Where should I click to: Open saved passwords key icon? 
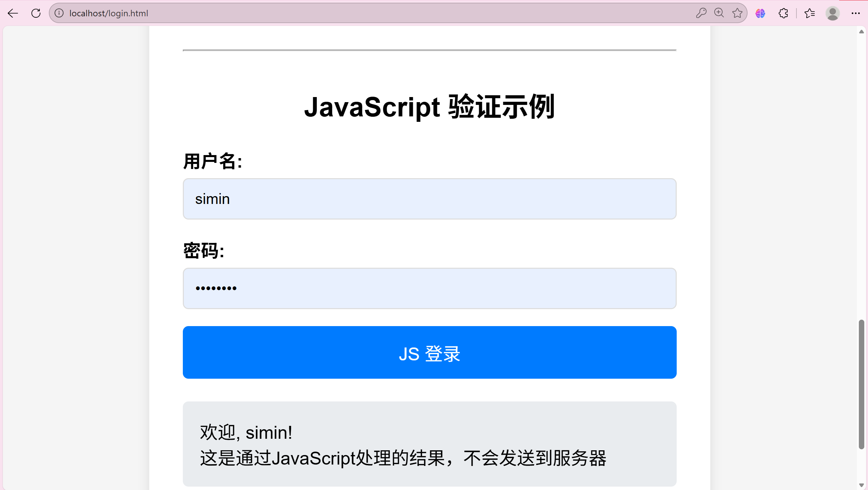[701, 13]
